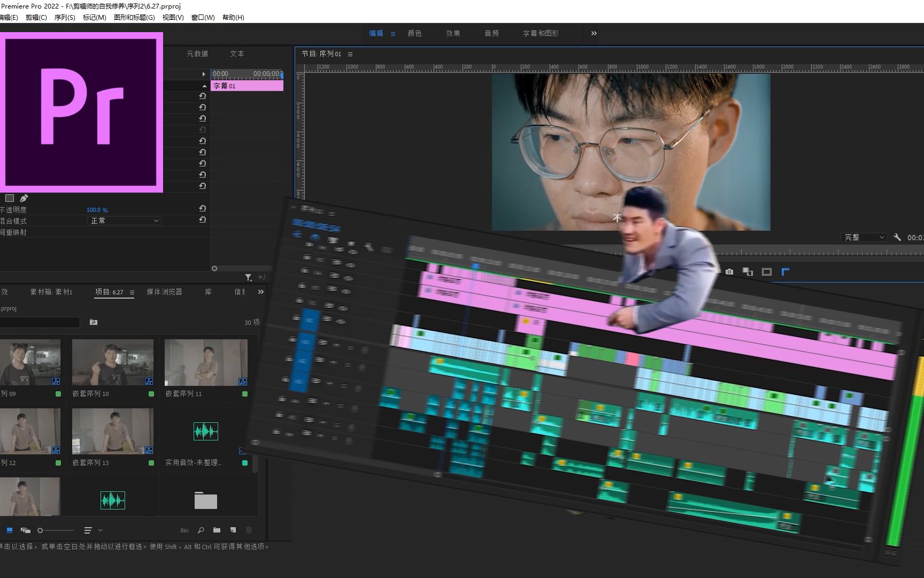
Task: Click effect controls zoom scroll handle
Action: tap(214, 269)
